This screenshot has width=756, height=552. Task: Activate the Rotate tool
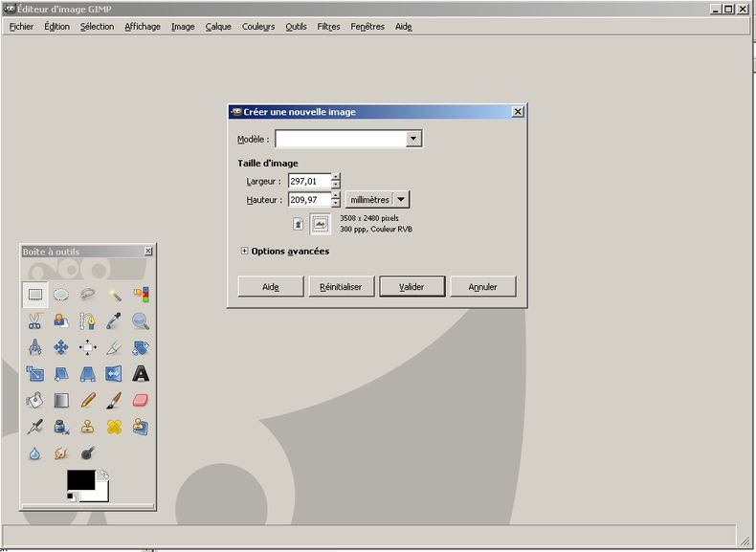pyautogui.click(x=141, y=347)
